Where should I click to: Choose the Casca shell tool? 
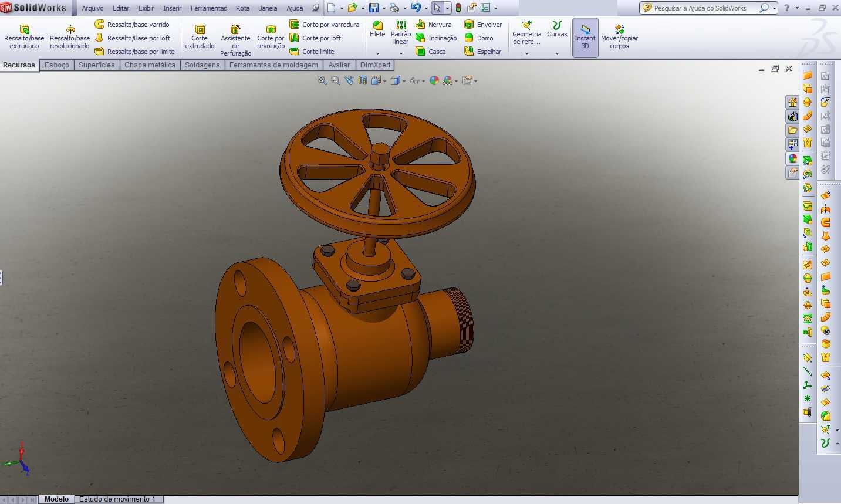[x=431, y=52]
